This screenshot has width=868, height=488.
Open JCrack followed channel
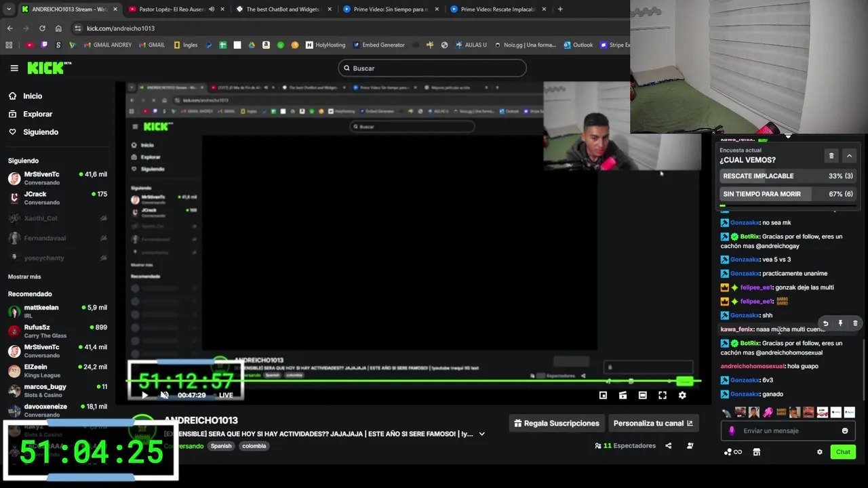pyautogui.click(x=58, y=198)
